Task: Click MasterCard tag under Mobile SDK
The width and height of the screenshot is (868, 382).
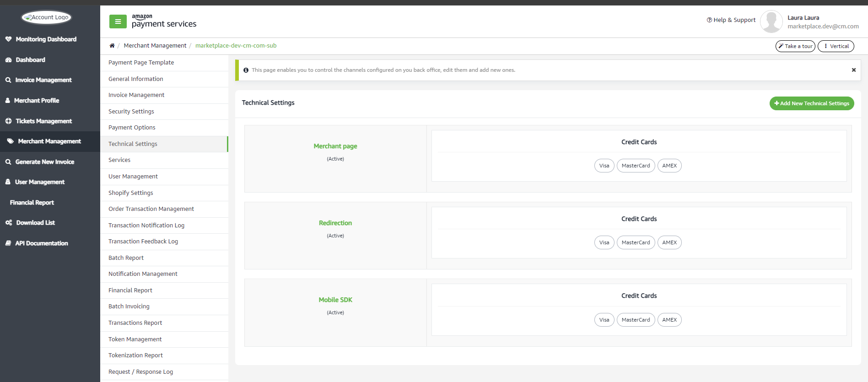Action: click(636, 320)
